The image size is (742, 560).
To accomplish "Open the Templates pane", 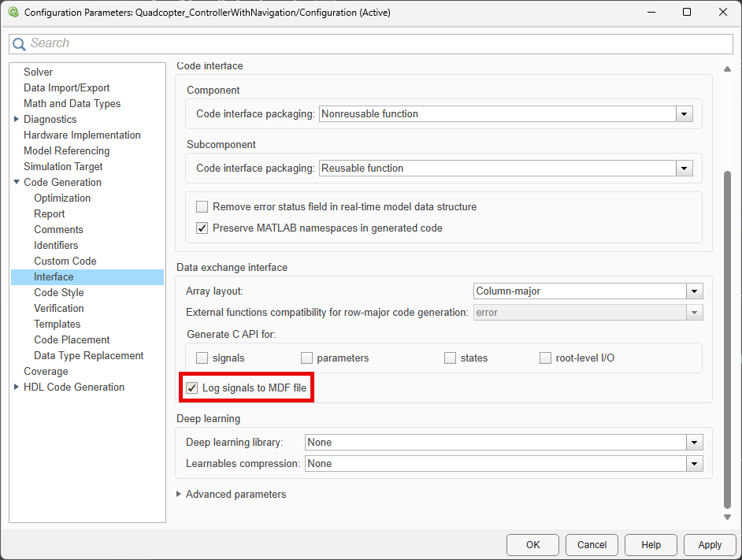I will click(58, 324).
